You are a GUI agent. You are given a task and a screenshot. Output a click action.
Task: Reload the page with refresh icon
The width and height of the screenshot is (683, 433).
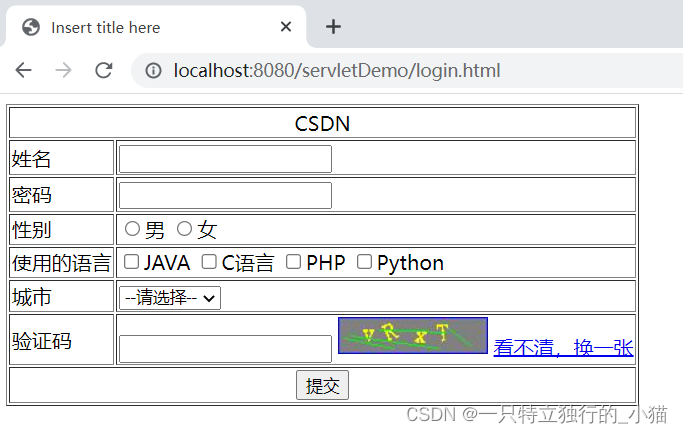pyautogui.click(x=103, y=70)
